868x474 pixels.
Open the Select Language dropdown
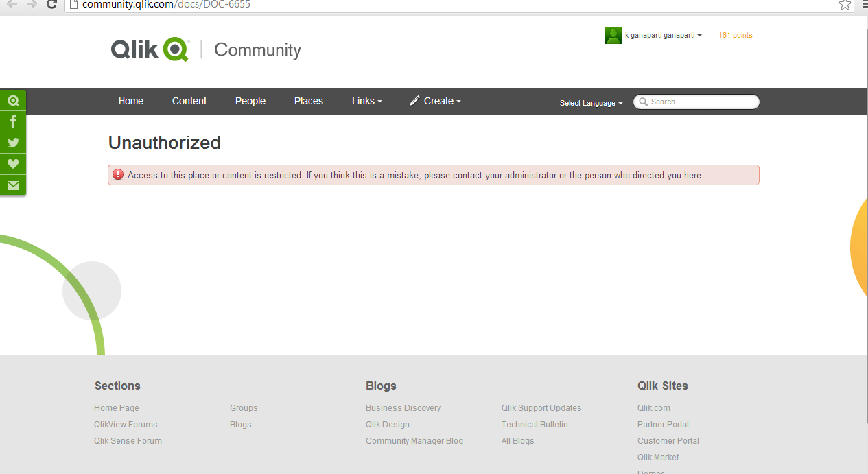[x=591, y=103]
